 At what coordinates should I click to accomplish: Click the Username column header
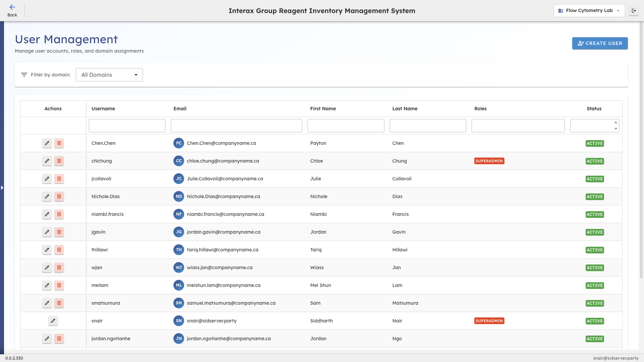pyautogui.click(x=103, y=109)
